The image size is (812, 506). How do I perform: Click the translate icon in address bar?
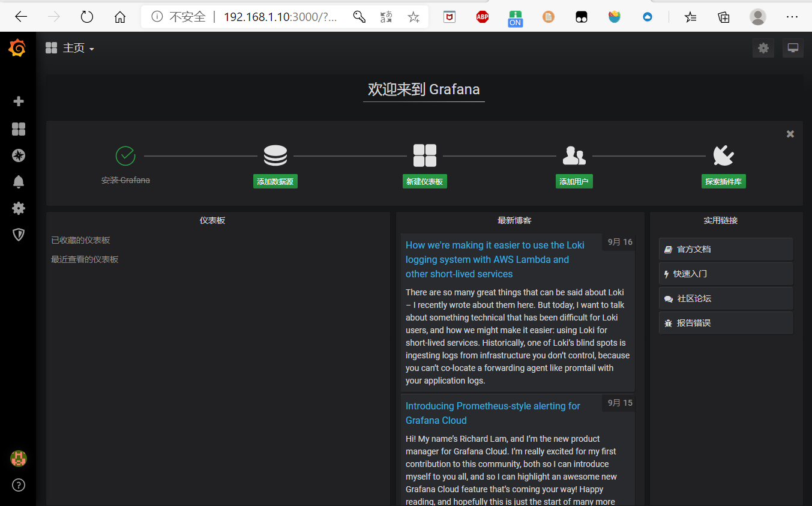pyautogui.click(x=386, y=17)
